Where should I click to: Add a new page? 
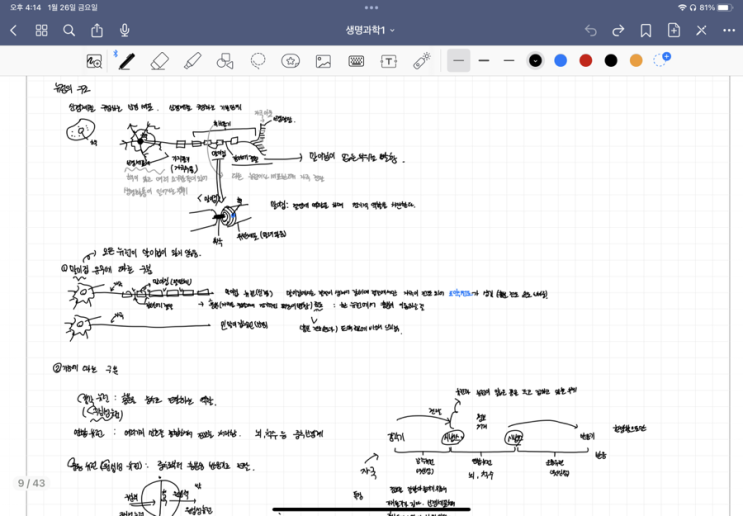point(673,30)
